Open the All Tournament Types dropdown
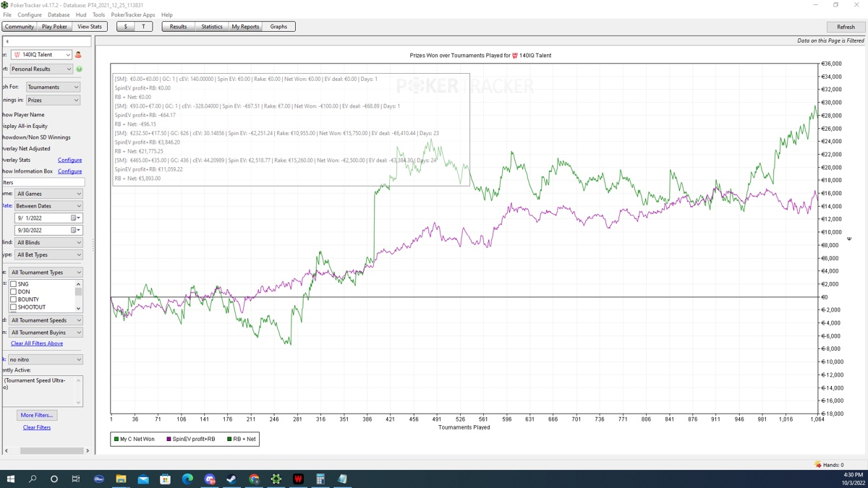Screen dimensions: 868x488 click(x=46, y=273)
